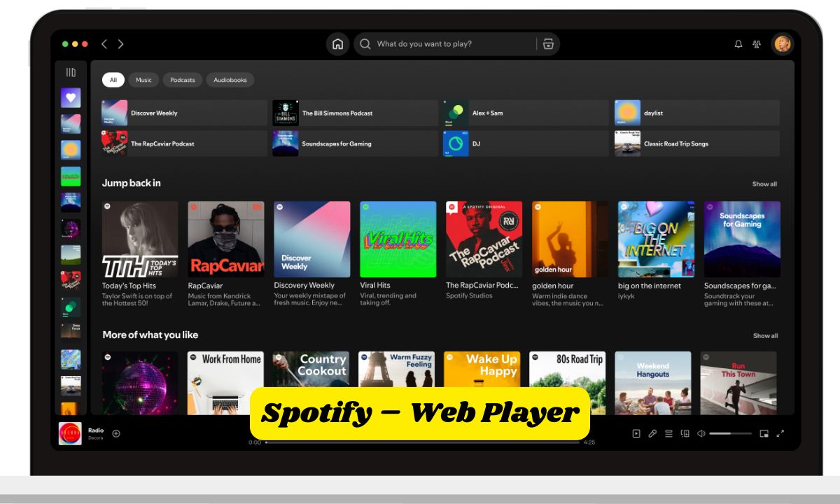Viewport: 840px width, 504px height.
Task: Open the Soundscapes for Gaming card cover in Jump back in
Action: [742, 239]
